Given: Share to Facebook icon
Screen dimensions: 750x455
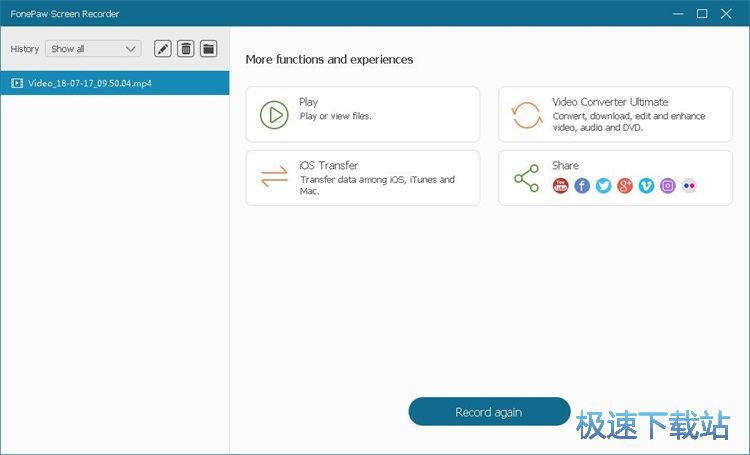Looking at the screenshot, I should [582, 186].
